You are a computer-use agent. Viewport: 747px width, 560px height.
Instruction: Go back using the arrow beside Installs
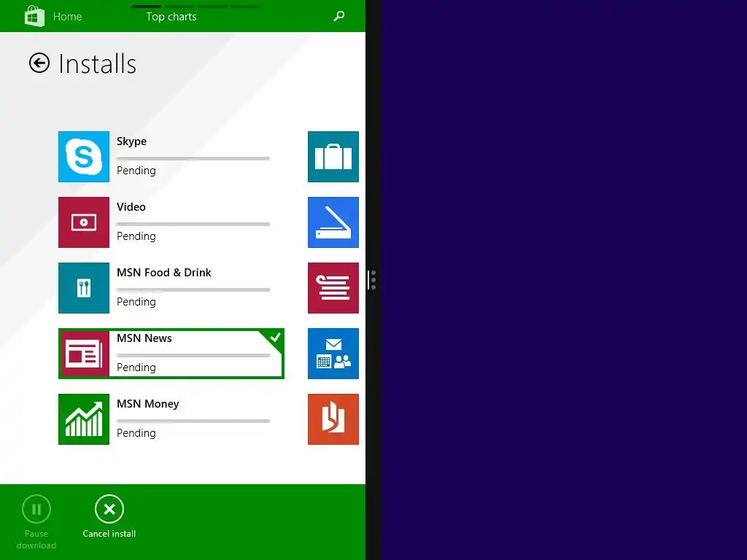[x=39, y=63]
